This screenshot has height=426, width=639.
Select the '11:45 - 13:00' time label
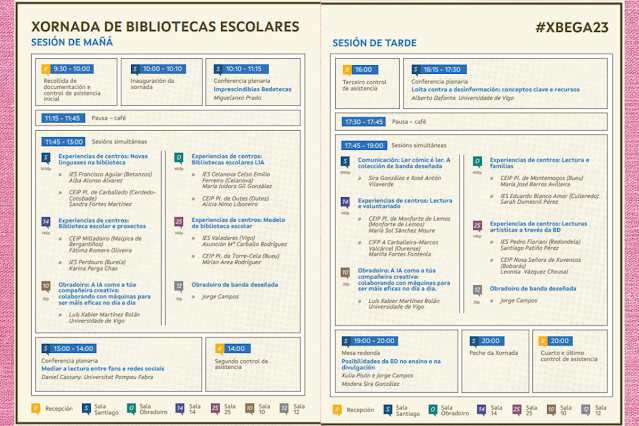pos(64,142)
